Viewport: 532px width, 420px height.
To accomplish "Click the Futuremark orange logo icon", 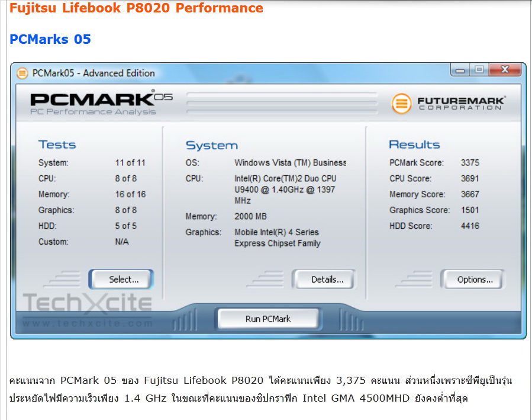I will coord(401,103).
